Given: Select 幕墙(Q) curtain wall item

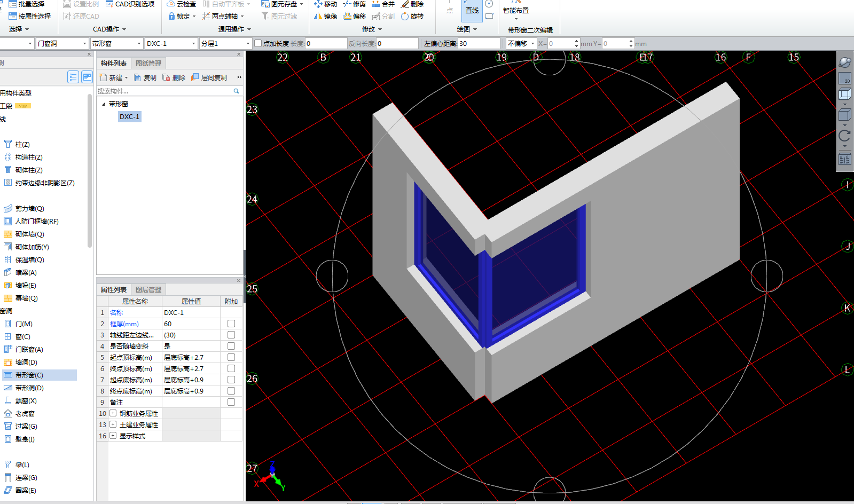Looking at the screenshot, I should [x=27, y=298].
